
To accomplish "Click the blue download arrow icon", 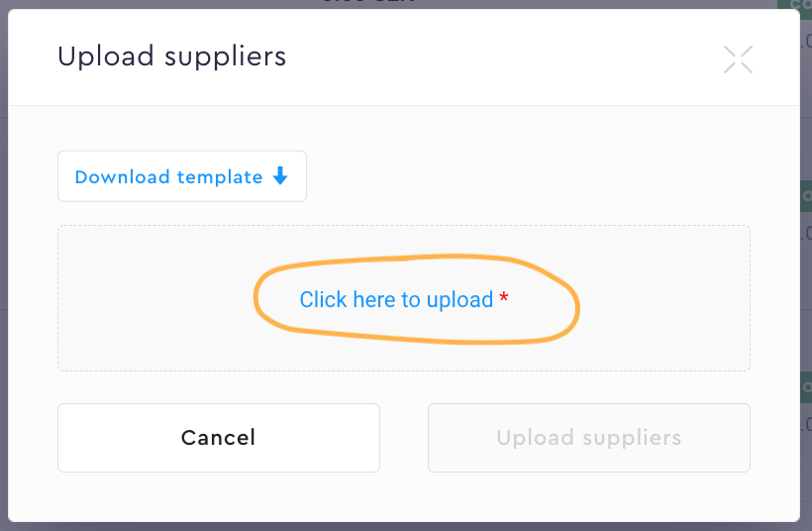I will coord(280,176).
